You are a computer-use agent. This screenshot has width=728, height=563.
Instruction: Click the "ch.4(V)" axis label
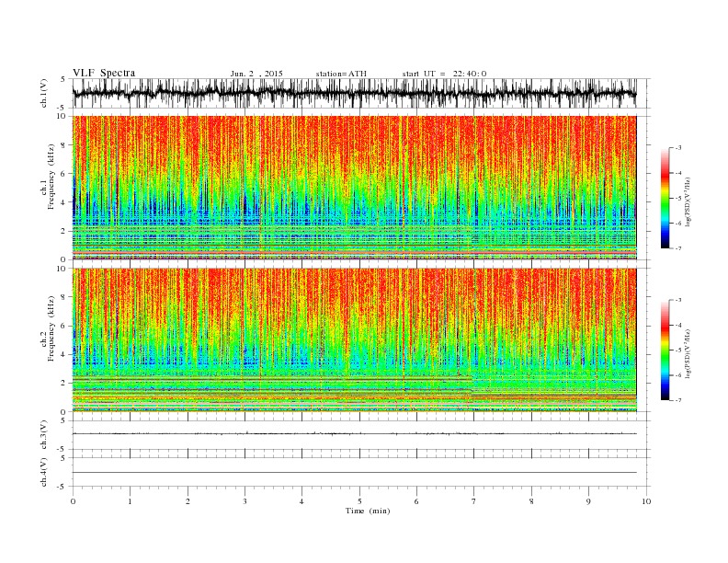click(x=44, y=472)
